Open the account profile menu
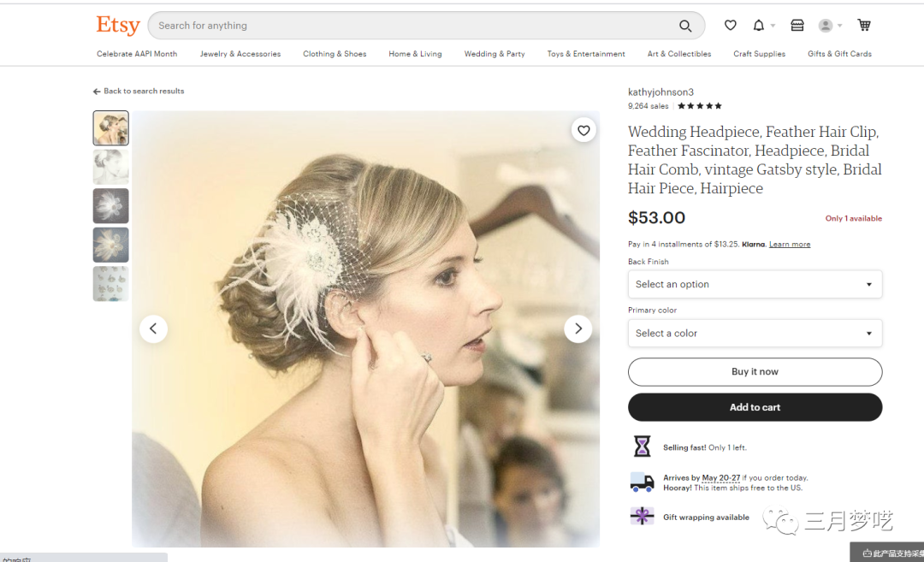This screenshot has height=562, width=924. click(829, 26)
